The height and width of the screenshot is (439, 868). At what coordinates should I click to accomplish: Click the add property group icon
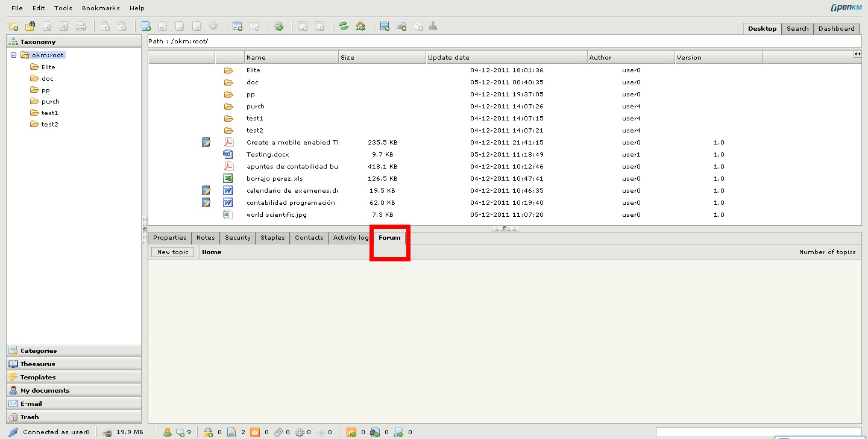click(x=237, y=26)
